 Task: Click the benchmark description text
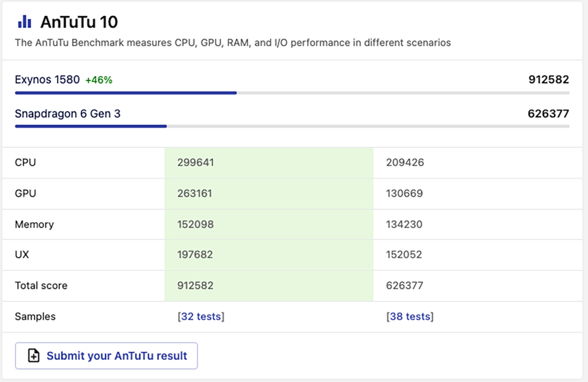(x=233, y=43)
